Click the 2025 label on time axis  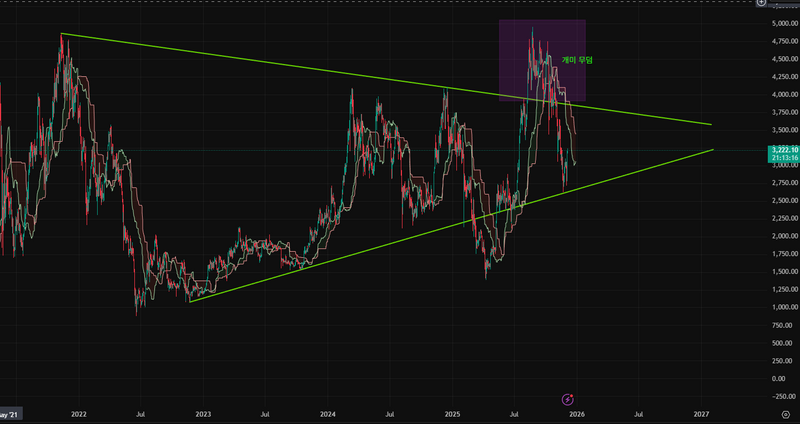click(452, 413)
